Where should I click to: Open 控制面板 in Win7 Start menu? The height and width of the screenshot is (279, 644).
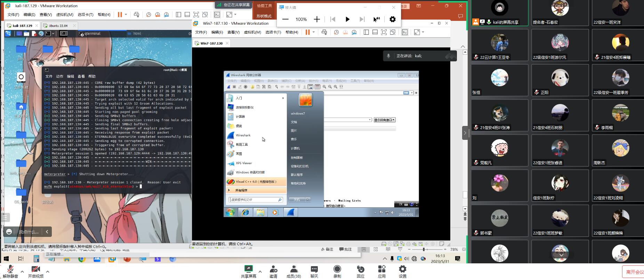coord(297,158)
